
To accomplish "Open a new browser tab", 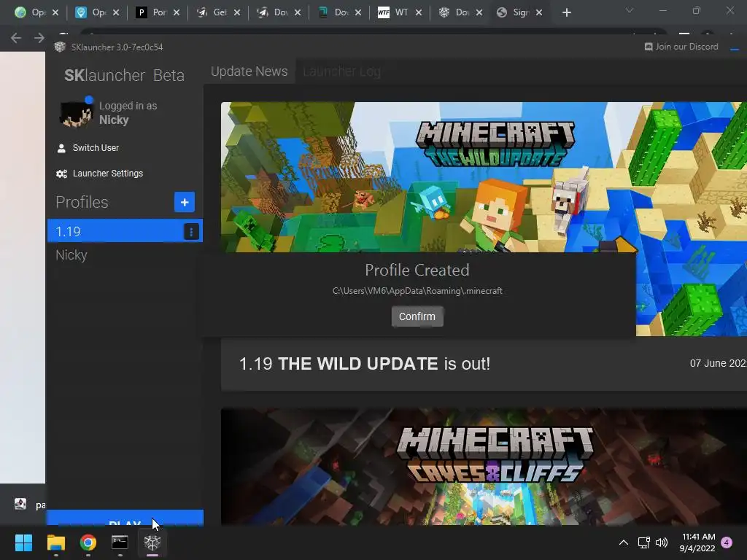I will pos(566,12).
